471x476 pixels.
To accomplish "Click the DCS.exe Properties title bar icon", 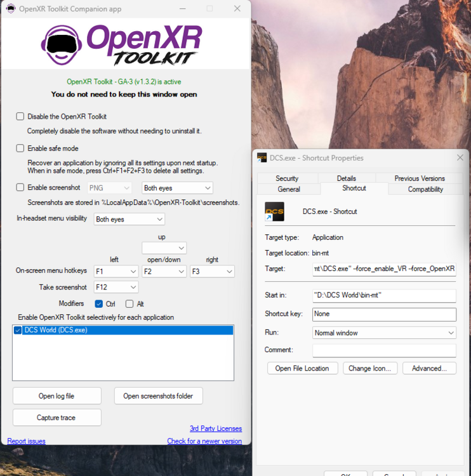I will point(262,157).
